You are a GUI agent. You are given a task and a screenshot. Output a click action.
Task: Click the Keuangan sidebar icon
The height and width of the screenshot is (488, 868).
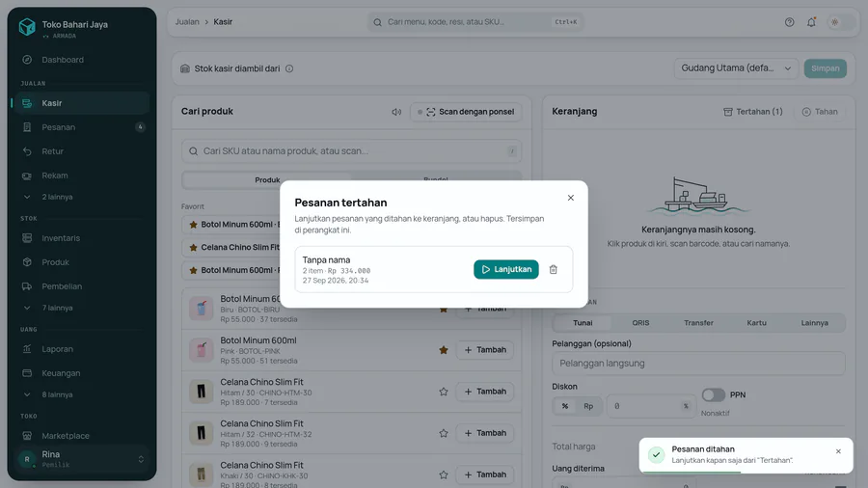tap(27, 373)
